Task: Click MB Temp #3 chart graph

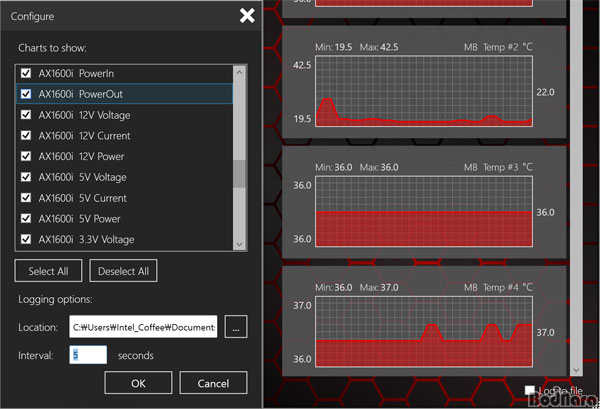Action: [424, 211]
